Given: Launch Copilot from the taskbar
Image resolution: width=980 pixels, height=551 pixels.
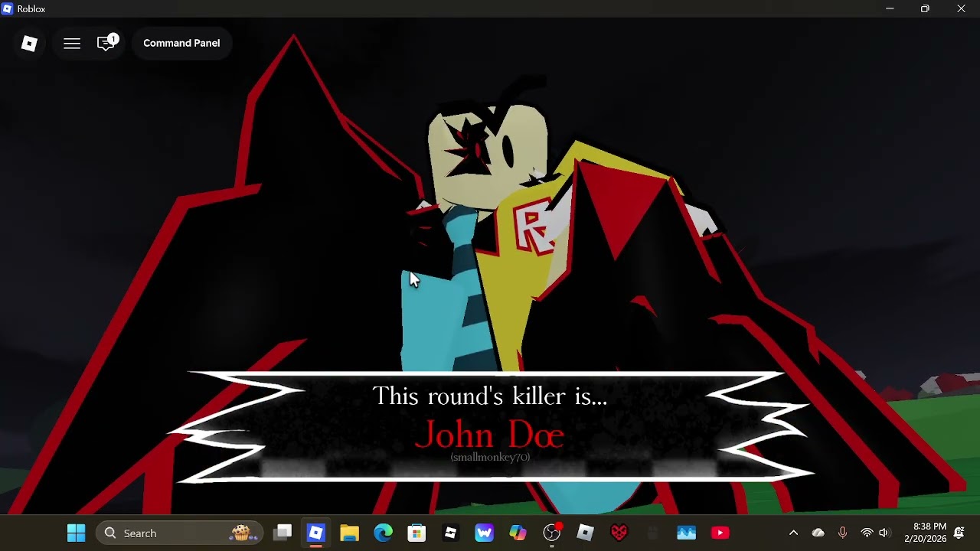Looking at the screenshot, I should pyautogui.click(x=518, y=533).
